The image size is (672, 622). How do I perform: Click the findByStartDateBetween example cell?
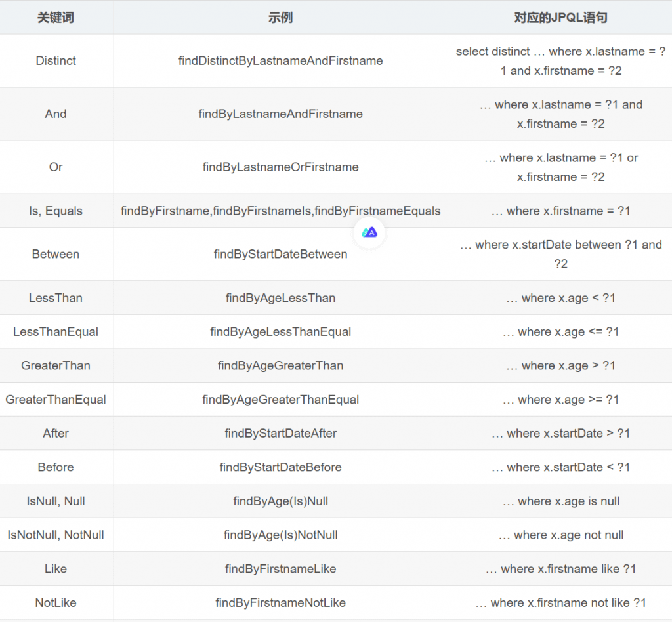pyautogui.click(x=280, y=255)
